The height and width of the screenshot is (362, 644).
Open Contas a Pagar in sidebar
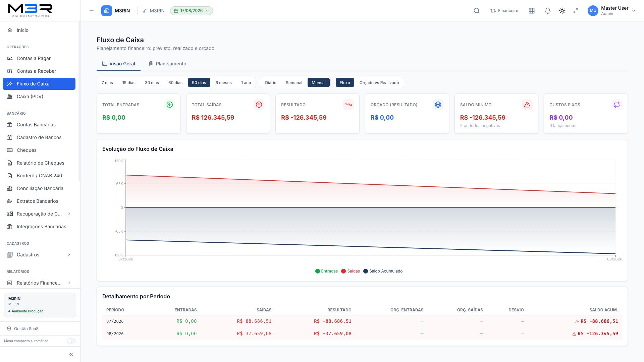click(x=39, y=58)
